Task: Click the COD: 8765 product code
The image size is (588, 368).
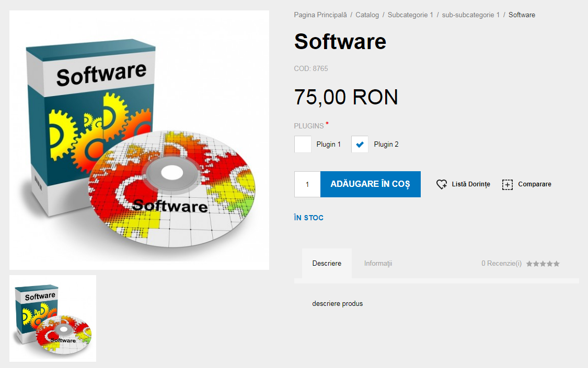Action: 311,68
